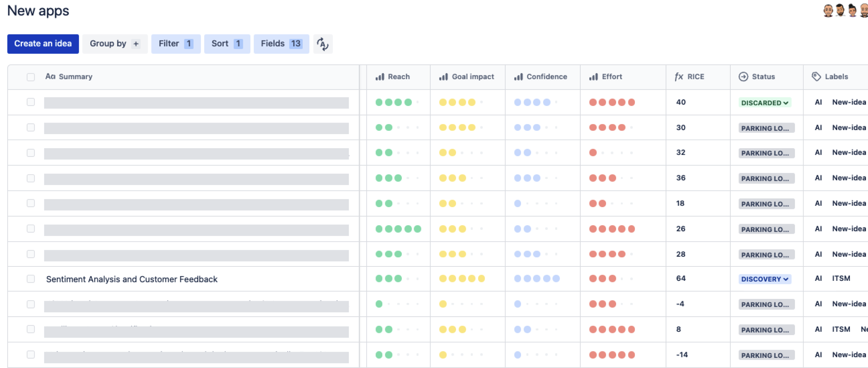
Task: Tick the checkbox of the first idea row
Action: [31, 102]
